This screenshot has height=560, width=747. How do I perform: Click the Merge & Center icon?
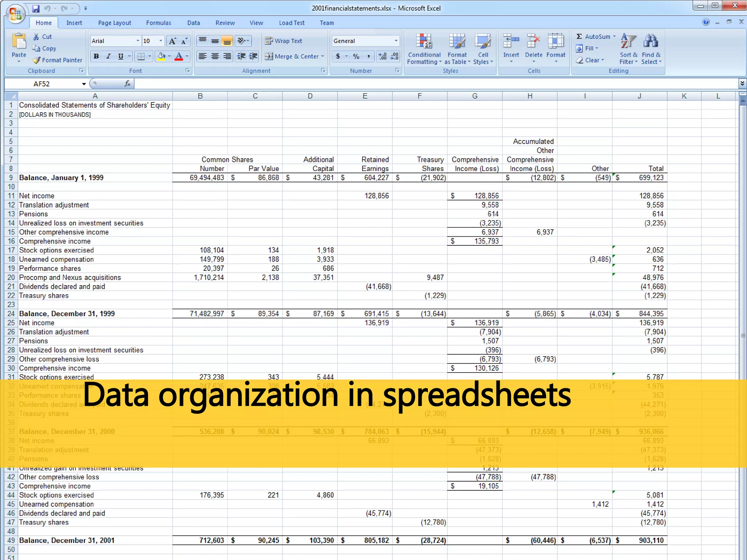(269, 56)
